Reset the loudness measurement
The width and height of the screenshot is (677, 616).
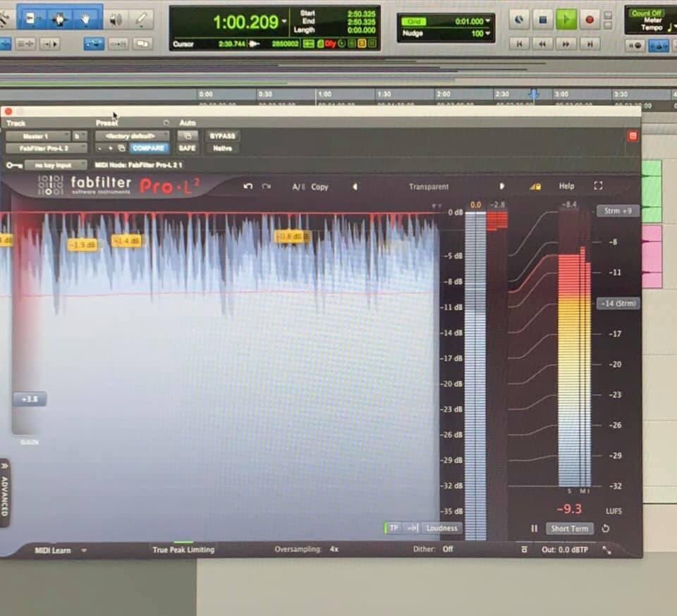(605, 529)
